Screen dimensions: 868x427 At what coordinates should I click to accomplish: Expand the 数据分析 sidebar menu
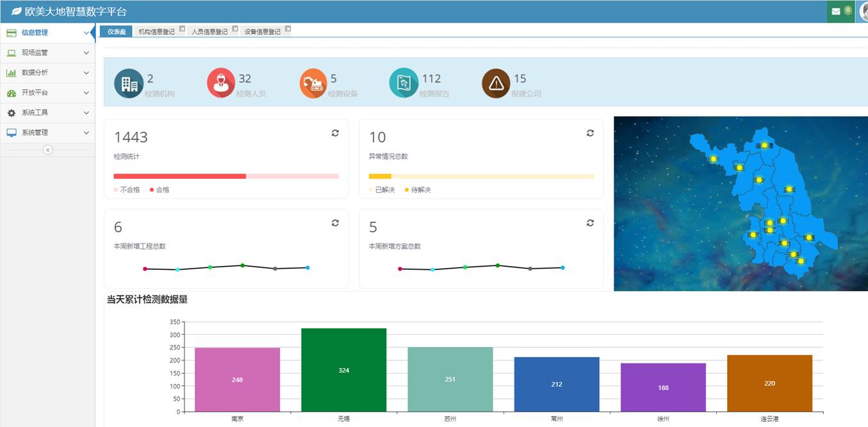[x=47, y=72]
